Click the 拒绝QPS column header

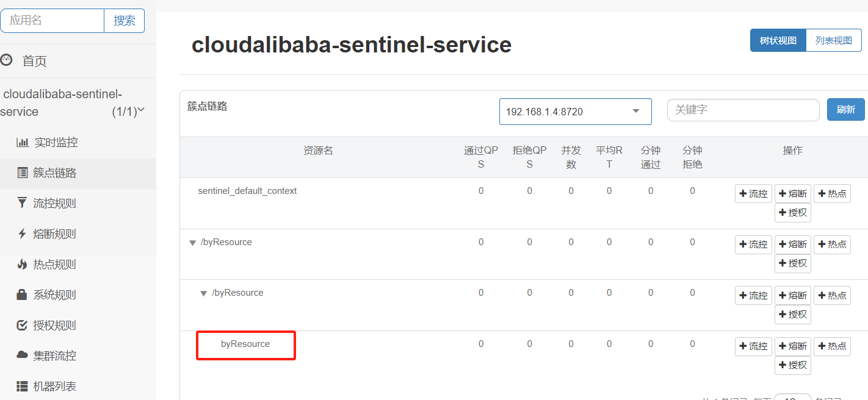pyautogui.click(x=529, y=157)
